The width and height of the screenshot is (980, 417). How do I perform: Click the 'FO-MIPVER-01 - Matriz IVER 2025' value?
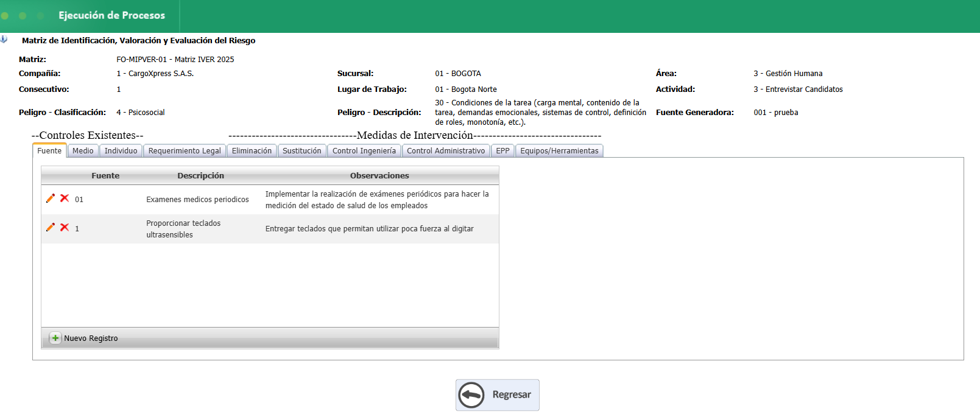pyautogui.click(x=175, y=60)
